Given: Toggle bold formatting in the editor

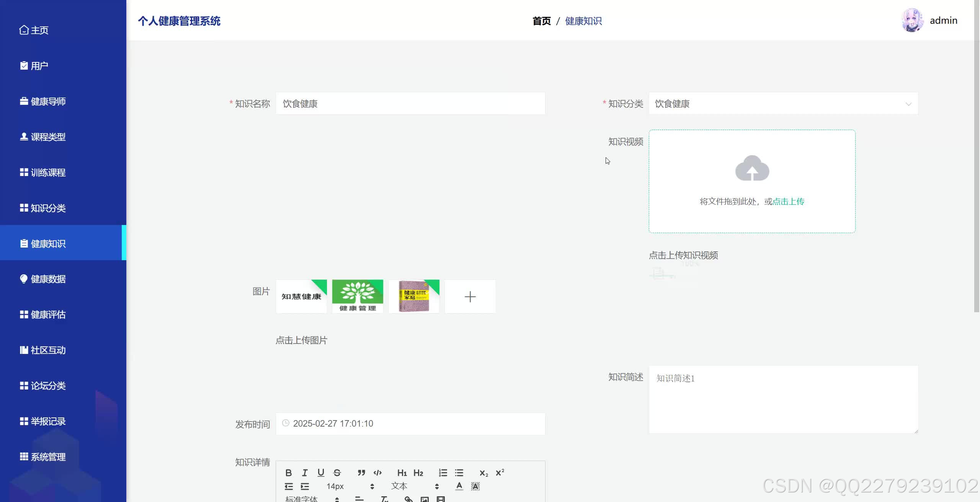Looking at the screenshot, I should click(x=289, y=473).
